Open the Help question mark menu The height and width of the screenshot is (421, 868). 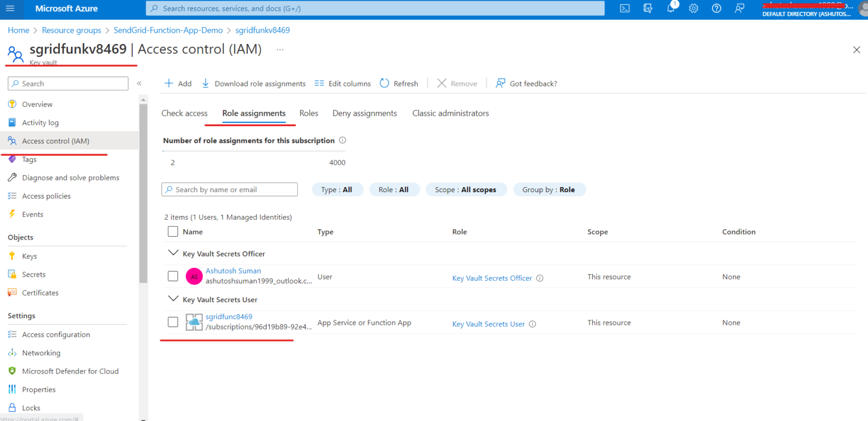(x=716, y=8)
